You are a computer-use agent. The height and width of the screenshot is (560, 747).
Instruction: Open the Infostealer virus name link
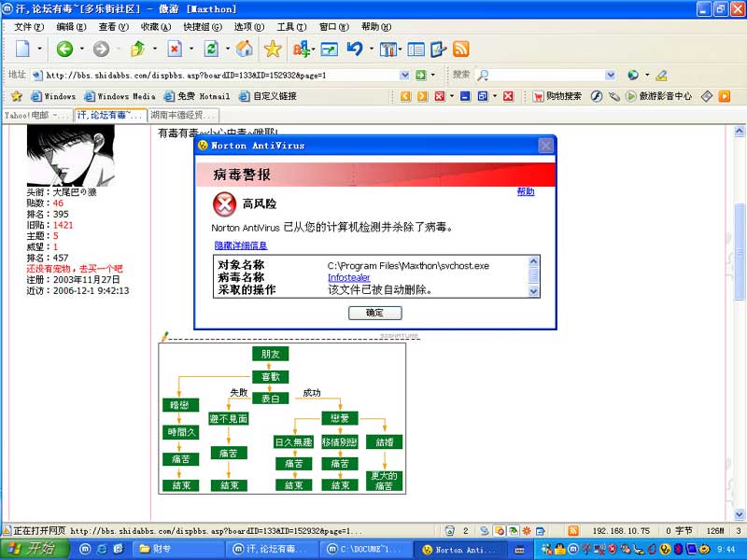pos(348,278)
